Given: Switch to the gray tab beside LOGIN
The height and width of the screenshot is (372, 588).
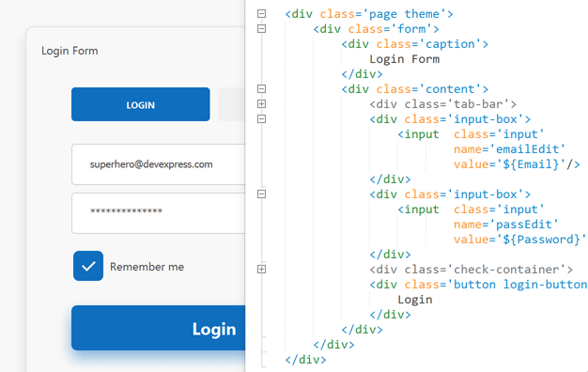Looking at the screenshot, I should click(232, 104).
